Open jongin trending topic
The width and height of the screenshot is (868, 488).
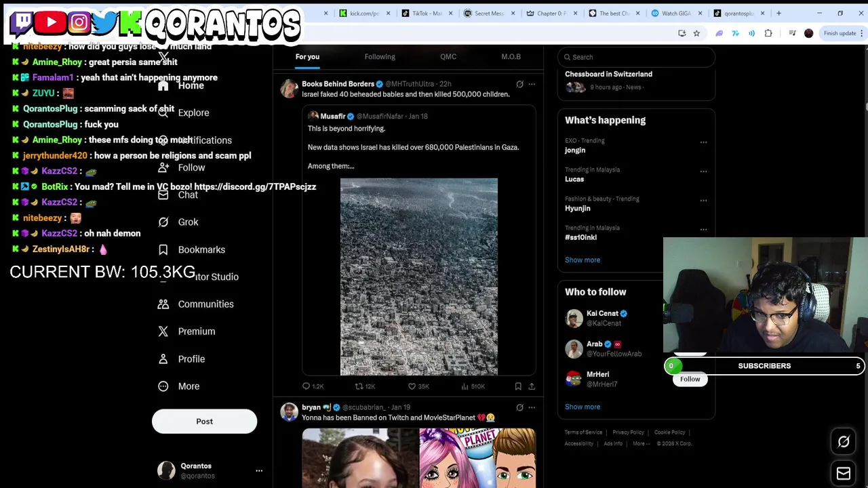pyautogui.click(x=575, y=150)
